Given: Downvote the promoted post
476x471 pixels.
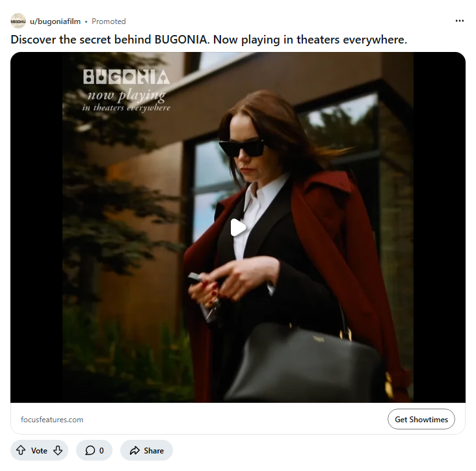Looking at the screenshot, I should [58, 450].
